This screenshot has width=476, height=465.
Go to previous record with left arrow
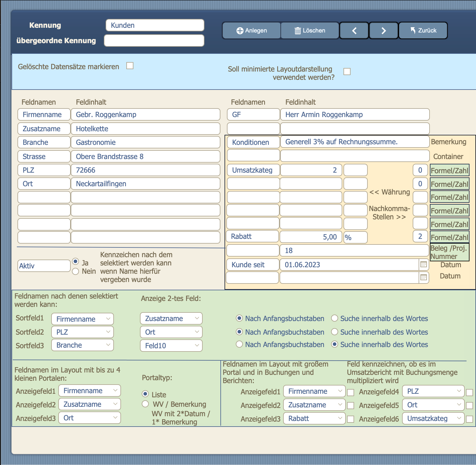[x=354, y=30]
